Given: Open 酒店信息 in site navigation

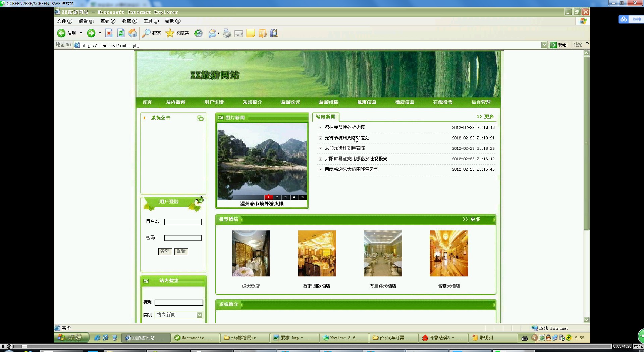Looking at the screenshot, I should (405, 102).
